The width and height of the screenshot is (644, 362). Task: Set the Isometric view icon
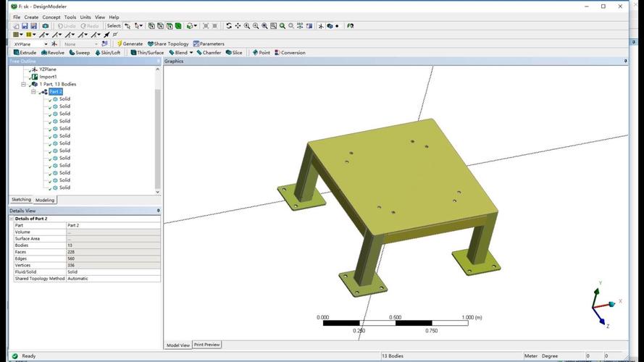300,26
